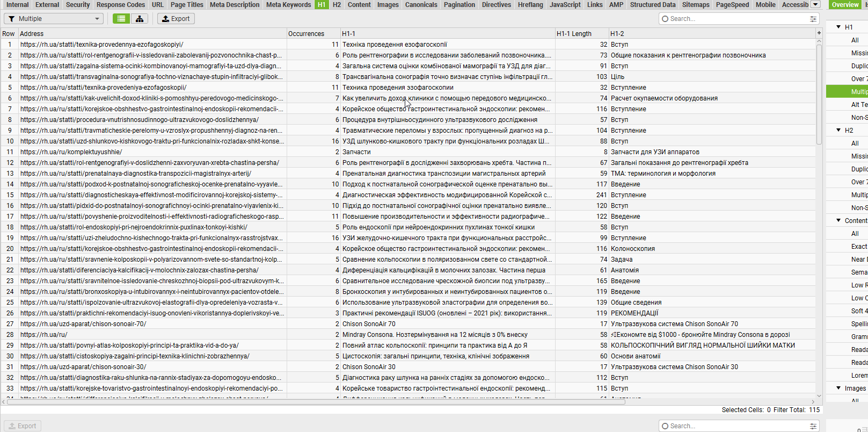The width and height of the screenshot is (868, 432).
Task: Select the Overview tab in the right panel
Action: pyautogui.click(x=845, y=4)
